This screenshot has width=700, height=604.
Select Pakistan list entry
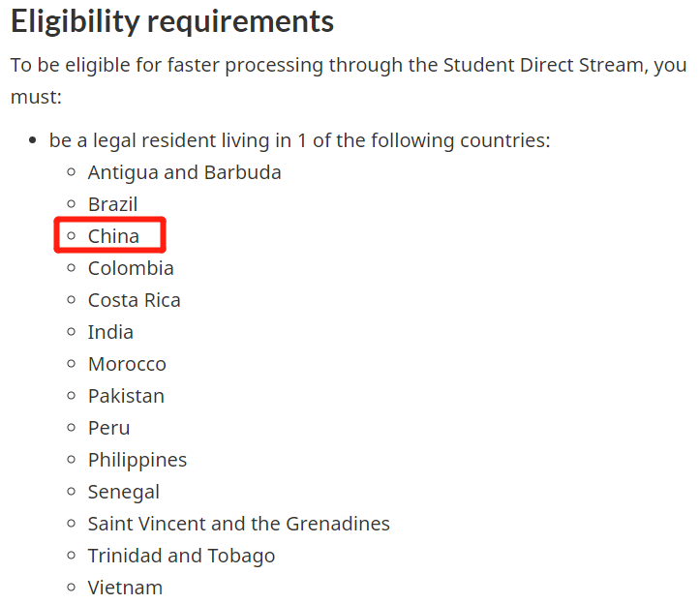click(x=126, y=396)
